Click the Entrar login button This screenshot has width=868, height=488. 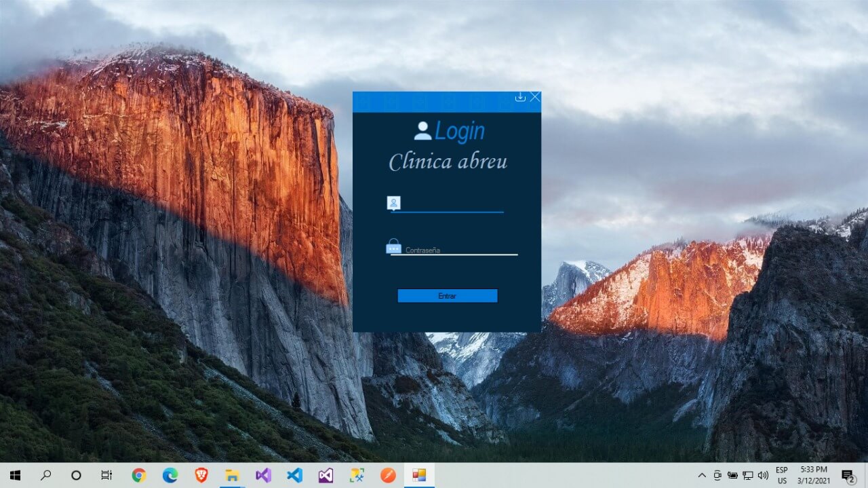[x=447, y=296]
